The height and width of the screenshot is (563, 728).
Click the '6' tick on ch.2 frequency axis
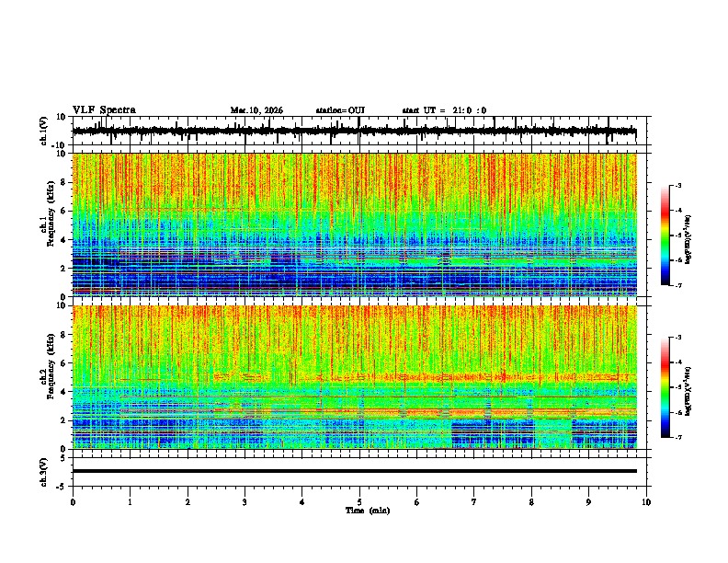click(63, 363)
